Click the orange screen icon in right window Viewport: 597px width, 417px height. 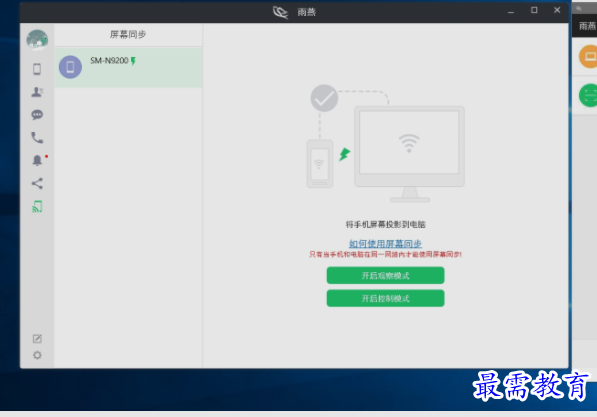[589, 57]
